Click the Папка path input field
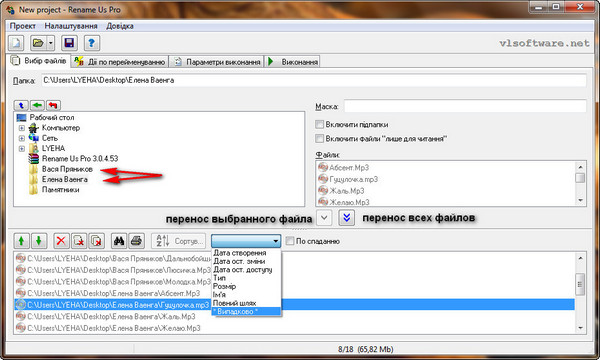 click(x=313, y=80)
